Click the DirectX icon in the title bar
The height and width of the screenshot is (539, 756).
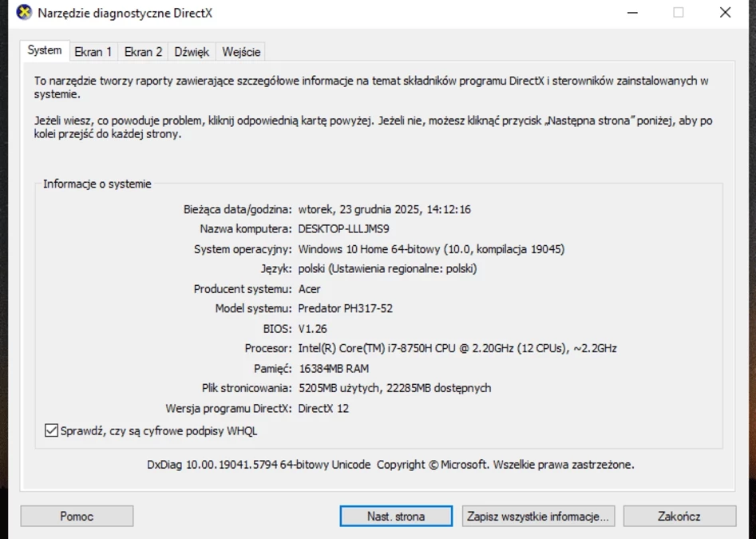(24, 13)
